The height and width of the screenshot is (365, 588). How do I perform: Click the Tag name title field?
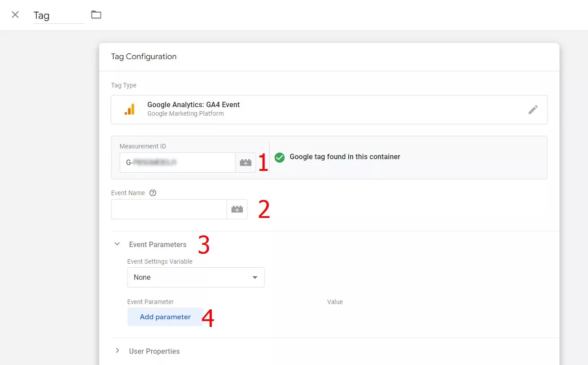point(59,15)
